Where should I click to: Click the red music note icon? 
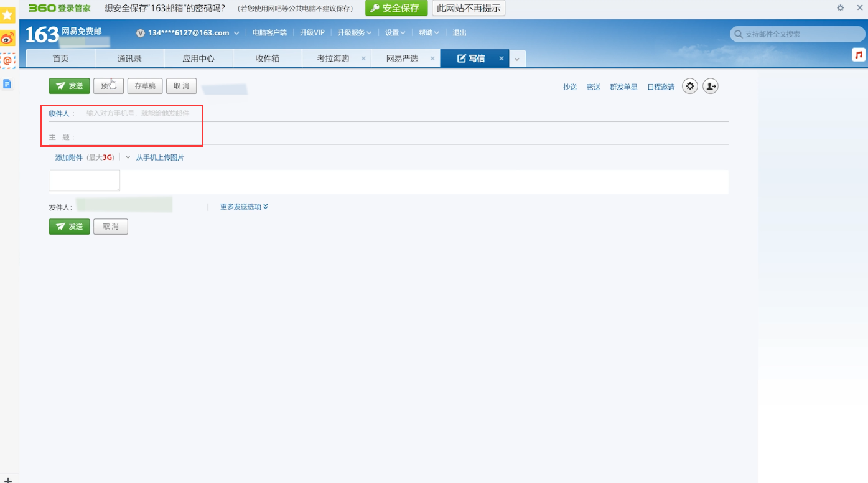(x=859, y=55)
